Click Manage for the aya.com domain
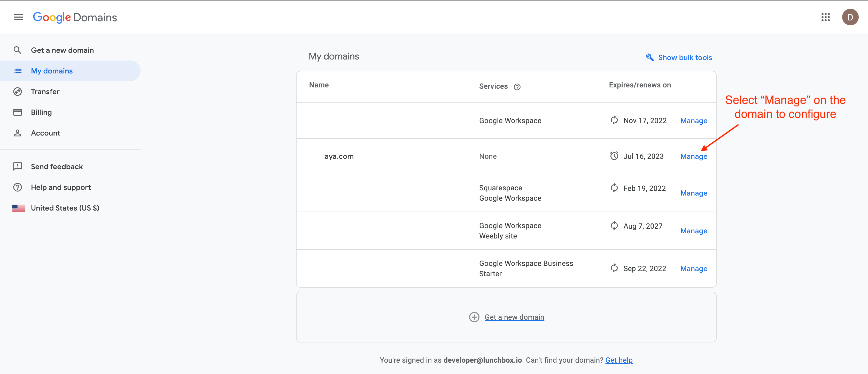The image size is (868, 374). click(693, 156)
